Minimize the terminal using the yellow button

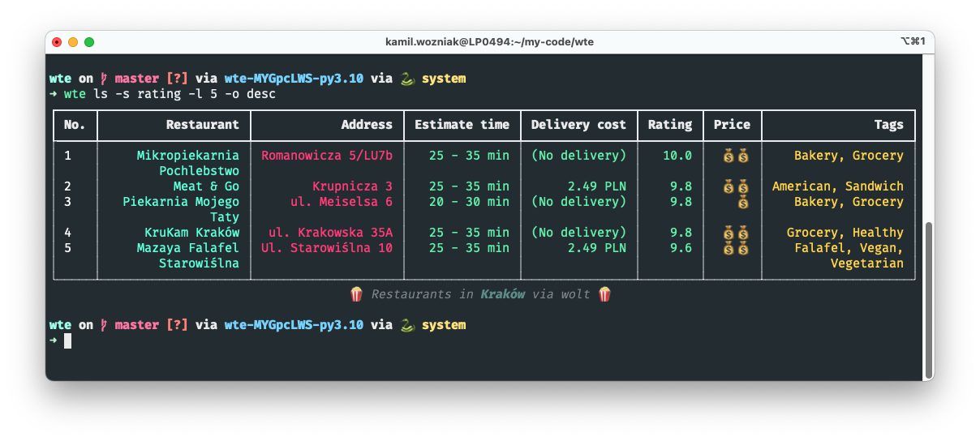[x=73, y=41]
